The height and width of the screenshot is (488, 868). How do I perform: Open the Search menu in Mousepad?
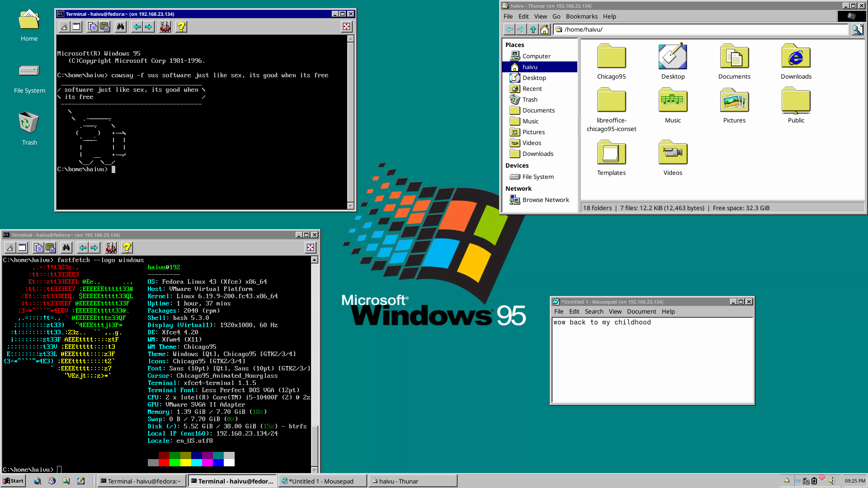[x=594, y=311]
